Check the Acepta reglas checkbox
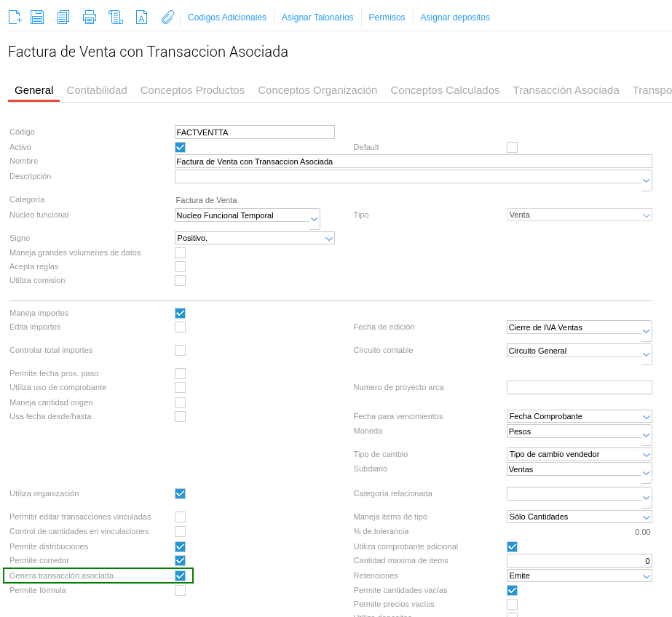Viewport: 672px width, 617px height. [180, 266]
